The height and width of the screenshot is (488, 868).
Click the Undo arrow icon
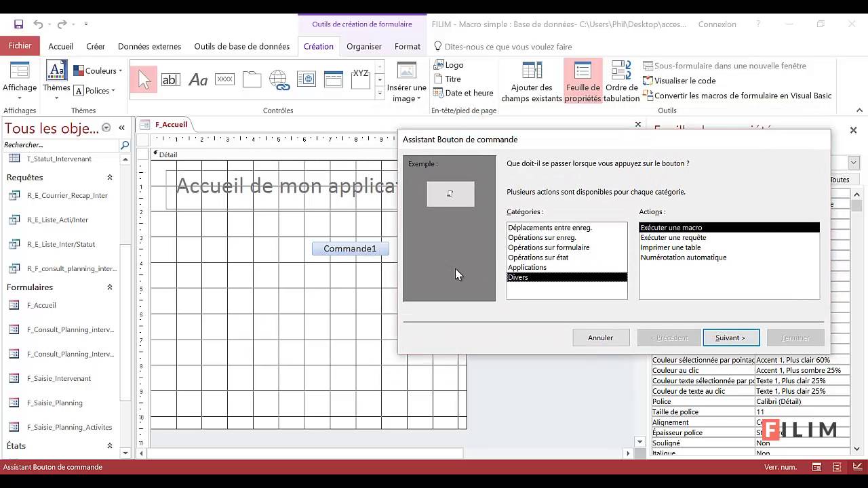[x=38, y=24]
